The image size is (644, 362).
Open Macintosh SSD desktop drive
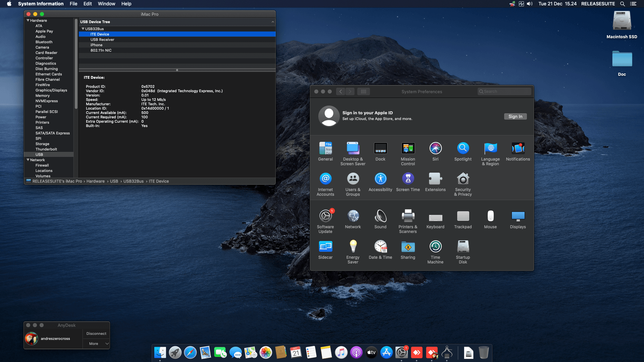point(622,24)
